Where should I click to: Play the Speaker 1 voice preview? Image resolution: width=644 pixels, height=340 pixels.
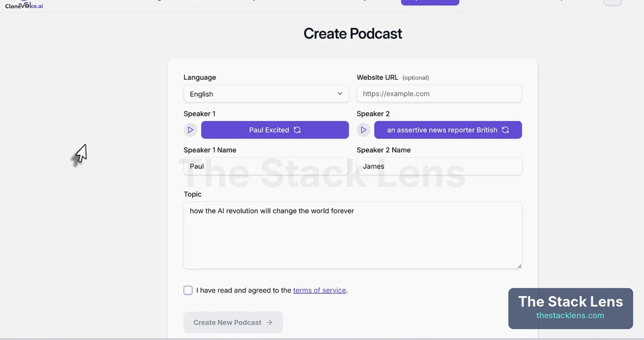click(x=190, y=130)
